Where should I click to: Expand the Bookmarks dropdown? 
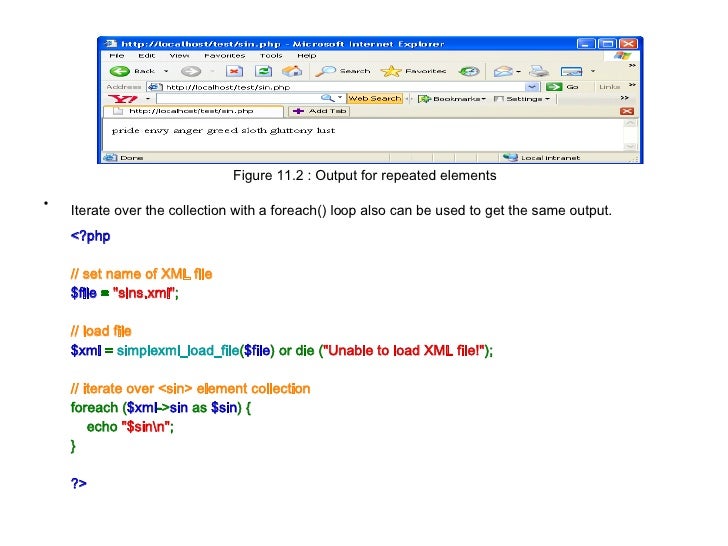(483, 99)
